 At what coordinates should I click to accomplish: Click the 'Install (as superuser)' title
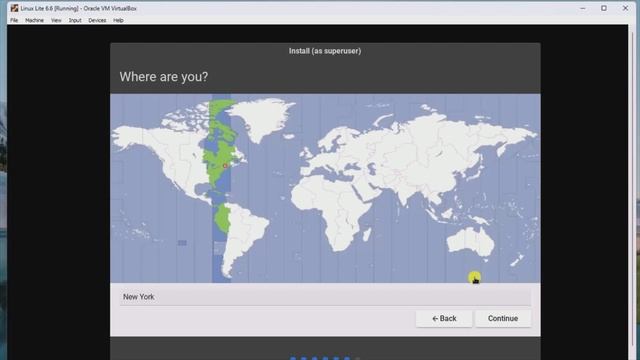pyautogui.click(x=325, y=51)
